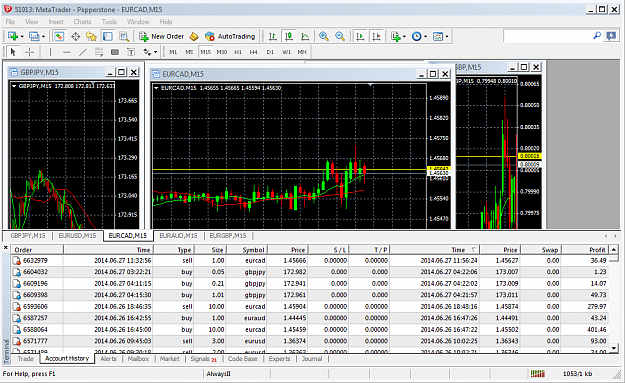This screenshot has height=383, width=625.
Task: Click the community chat icon
Action: pos(611,36)
